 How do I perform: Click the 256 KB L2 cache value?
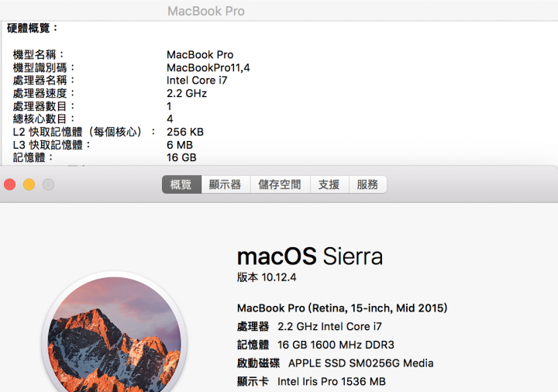pos(185,132)
